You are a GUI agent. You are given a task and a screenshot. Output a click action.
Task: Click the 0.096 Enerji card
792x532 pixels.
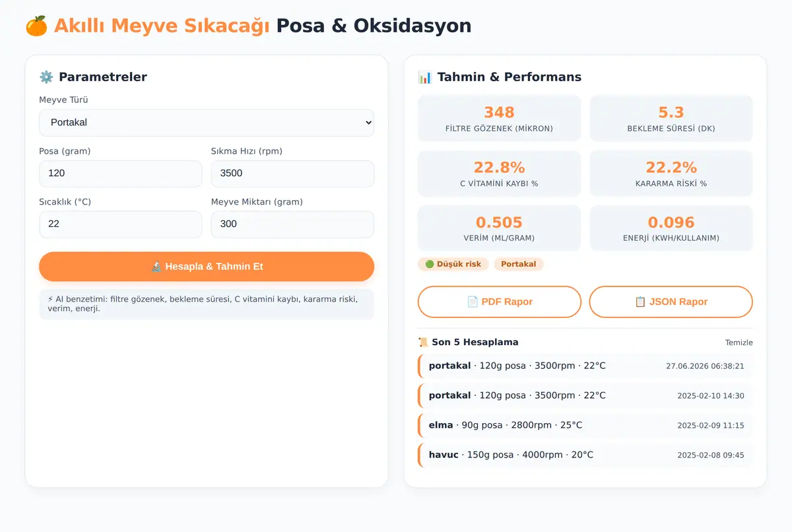(671, 228)
